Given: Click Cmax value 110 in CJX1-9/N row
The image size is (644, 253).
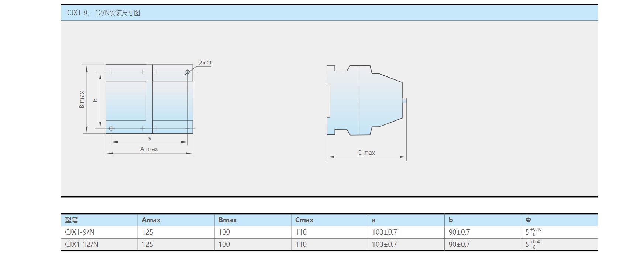Looking at the screenshot, I should (x=301, y=232).
